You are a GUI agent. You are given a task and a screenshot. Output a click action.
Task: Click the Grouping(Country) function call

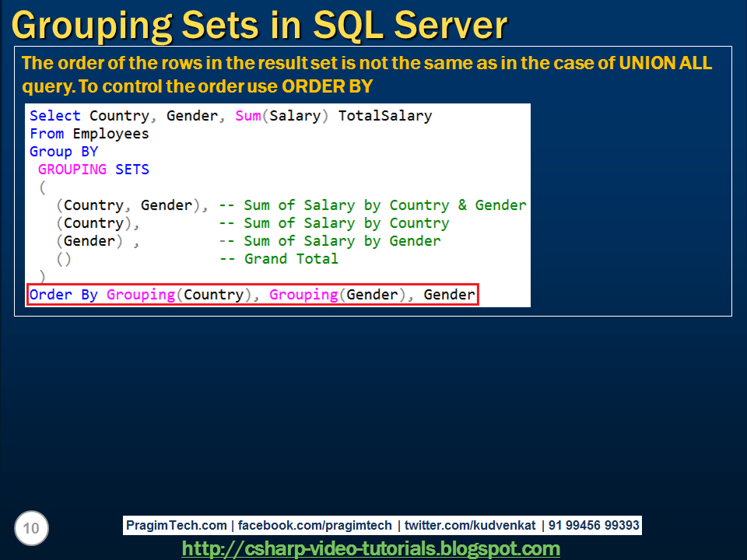coord(180,295)
